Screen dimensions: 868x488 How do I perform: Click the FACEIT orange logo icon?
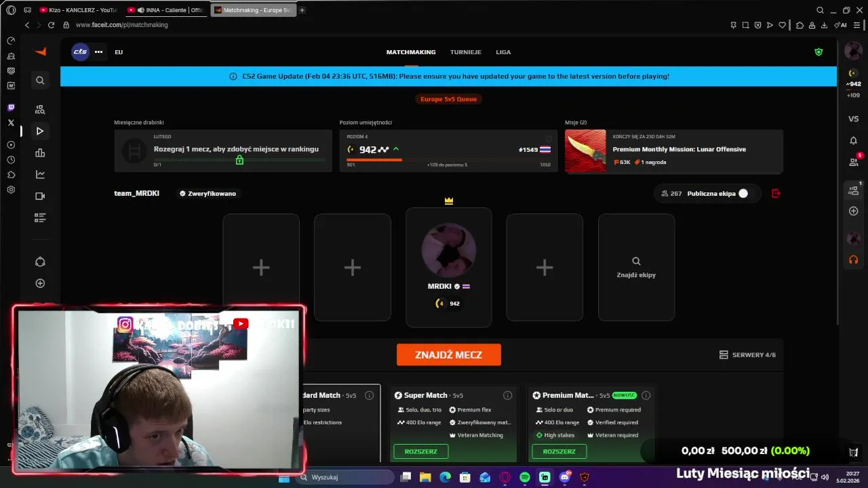tap(40, 52)
